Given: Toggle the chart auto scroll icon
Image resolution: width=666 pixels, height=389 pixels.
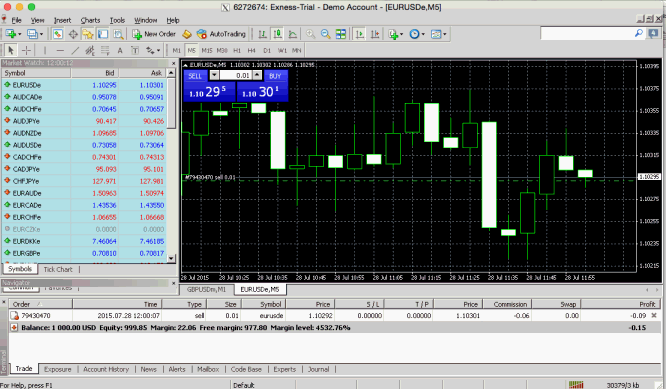Looking at the screenshot, I should click(x=360, y=34).
